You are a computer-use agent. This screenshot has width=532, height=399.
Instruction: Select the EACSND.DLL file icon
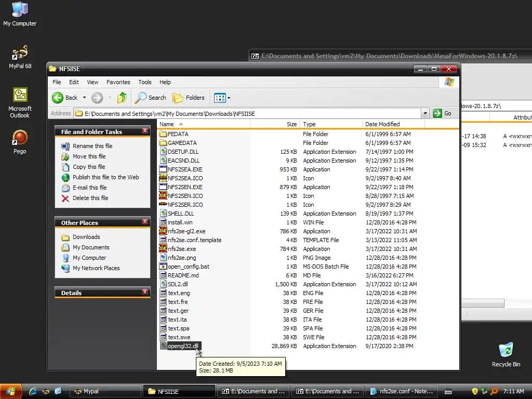click(163, 161)
